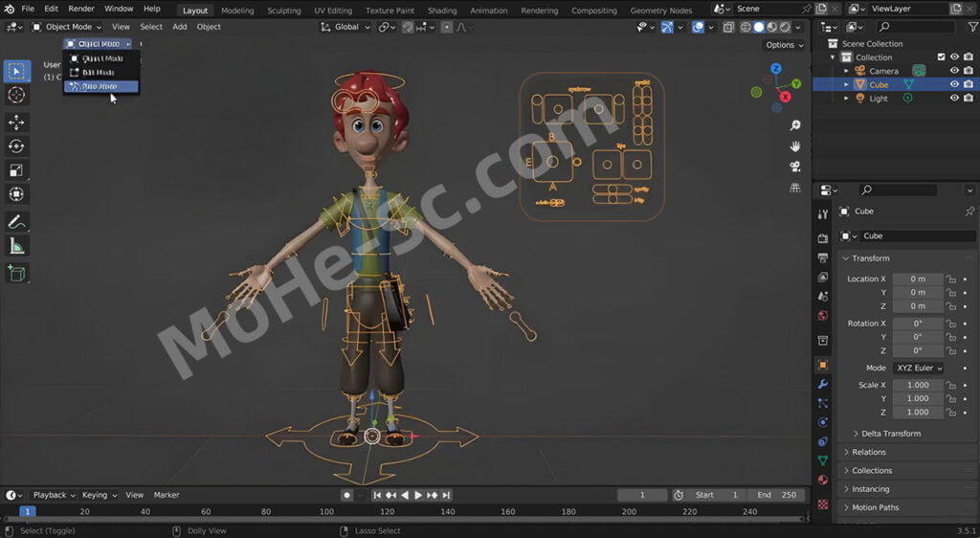Image resolution: width=980 pixels, height=538 pixels.
Task: Open the Render menu
Action: pos(81,9)
